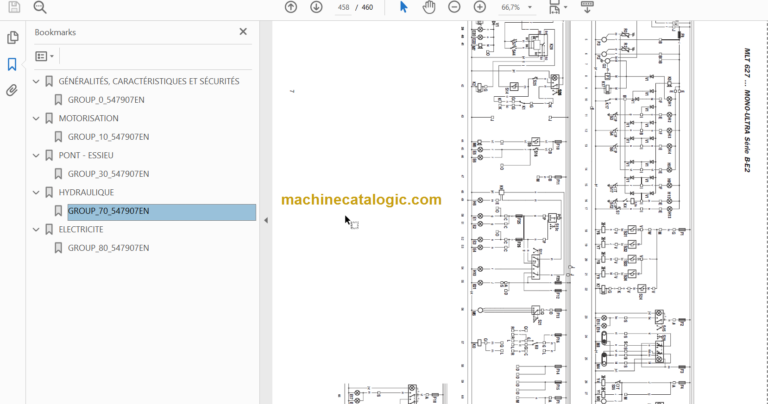Click the bookmark icon beside PONT - ESSIEU
The image size is (768, 404).
[x=49, y=156]
